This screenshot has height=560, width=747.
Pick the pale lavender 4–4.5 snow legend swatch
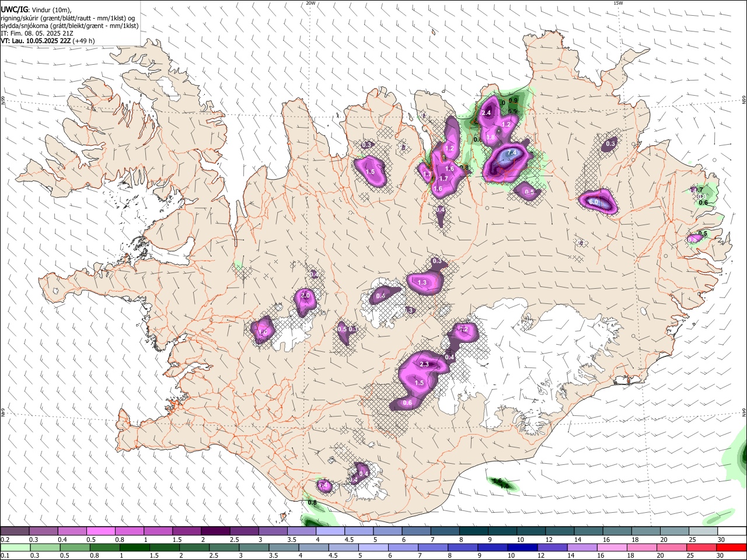330,531
